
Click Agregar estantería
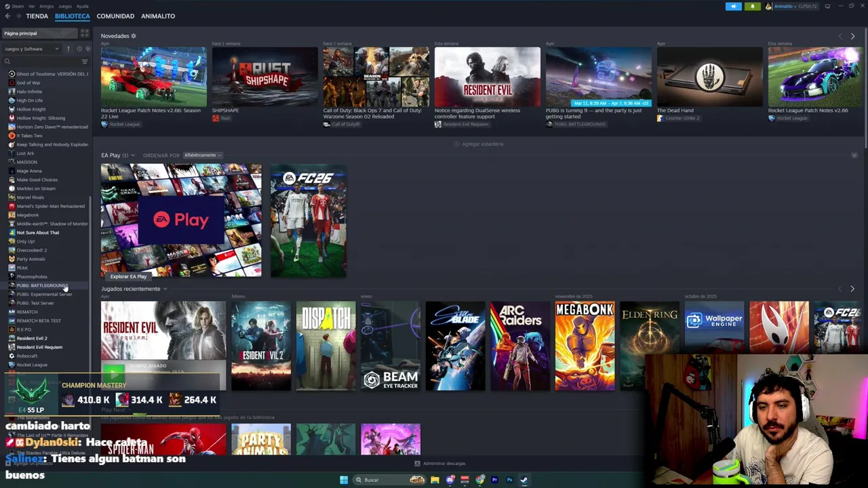479,144
